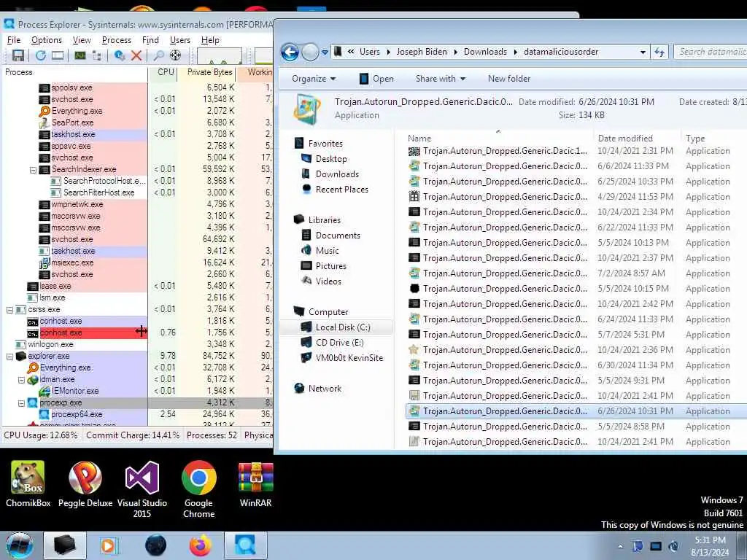Open Desktop in Favorites
This screenshot has height=560, width=747.
pyautogui.click(x=331, y=159)
